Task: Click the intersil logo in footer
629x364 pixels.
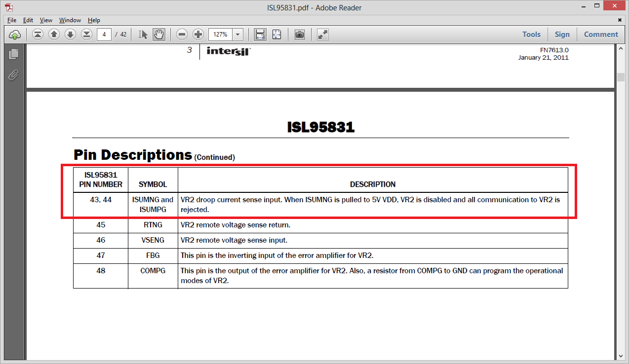Action: coord(229,51)
